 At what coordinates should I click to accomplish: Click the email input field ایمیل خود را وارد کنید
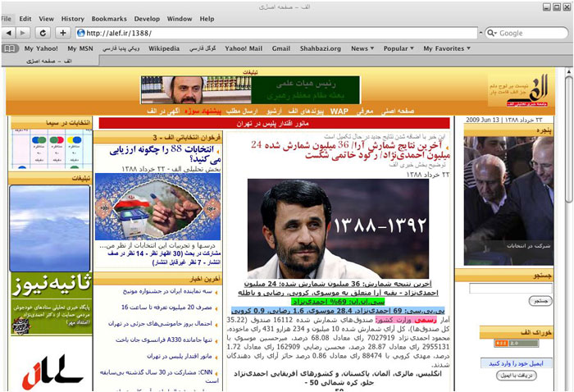pos(516,363)
